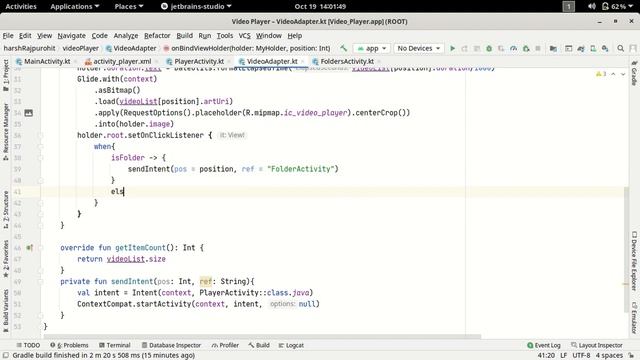Screen dimensions: 640x360
Task: Open the AVD Manager device icon
Action: [593, 48]
